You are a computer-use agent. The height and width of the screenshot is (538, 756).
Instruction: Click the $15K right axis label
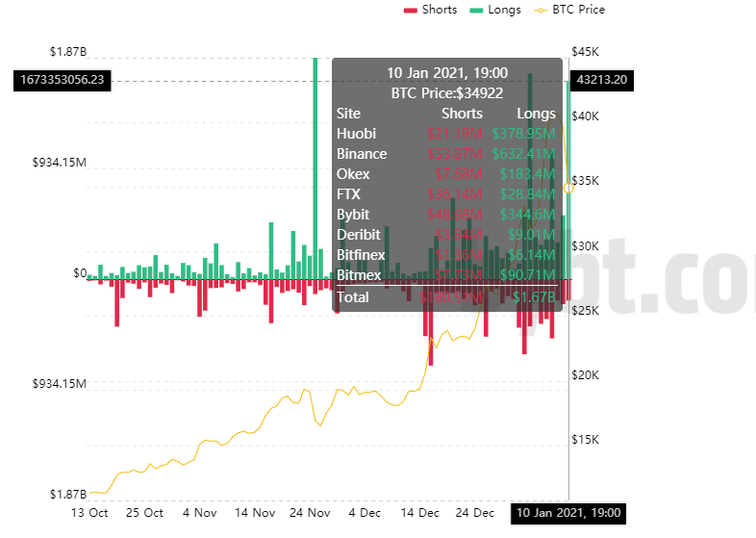point(586,440)
